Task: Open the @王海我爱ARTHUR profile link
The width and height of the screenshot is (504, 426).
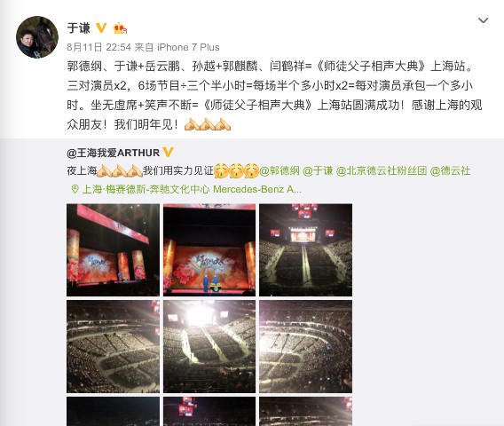Action: [x=114, y=153]
